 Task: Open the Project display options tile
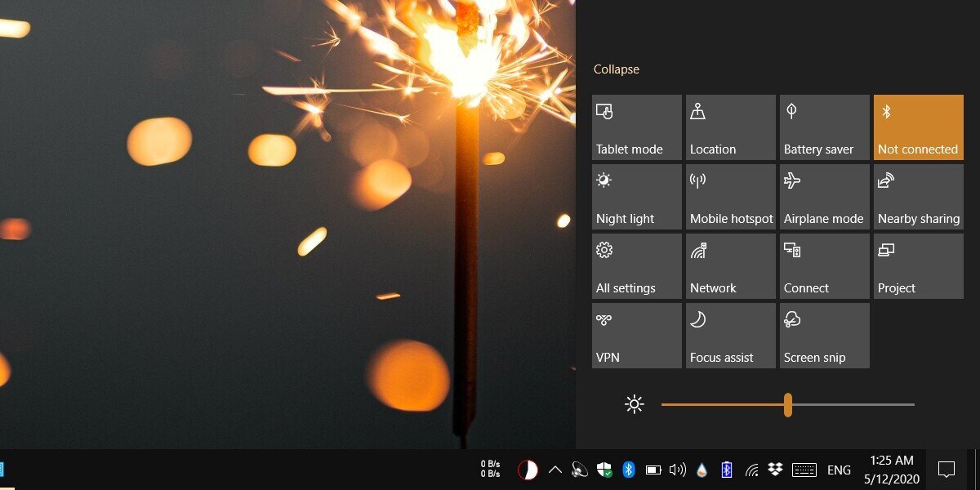pos(918,266)
